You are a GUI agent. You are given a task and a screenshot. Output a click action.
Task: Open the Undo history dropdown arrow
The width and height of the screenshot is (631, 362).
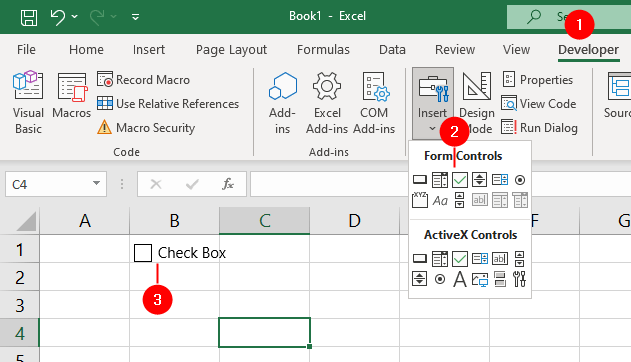[x=75, y=16]
